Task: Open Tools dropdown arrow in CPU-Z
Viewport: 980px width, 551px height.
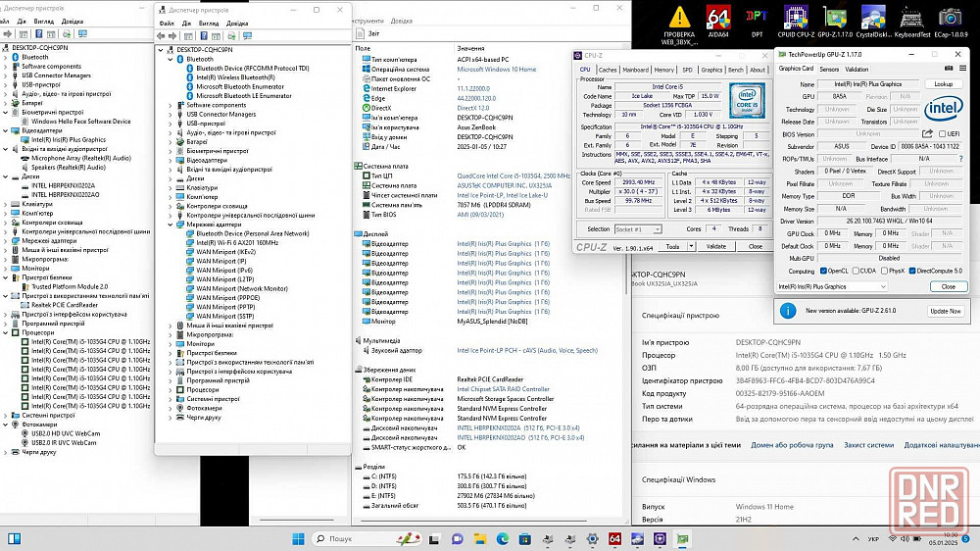Action: 691,246
